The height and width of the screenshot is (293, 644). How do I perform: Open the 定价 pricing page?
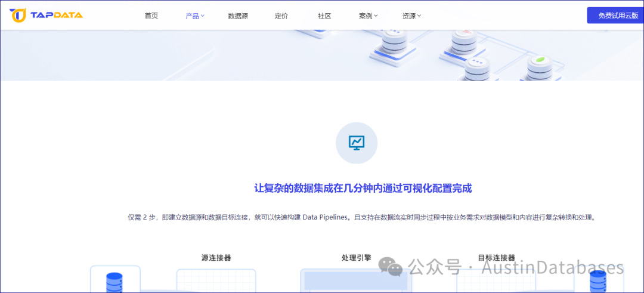[281, 16]
